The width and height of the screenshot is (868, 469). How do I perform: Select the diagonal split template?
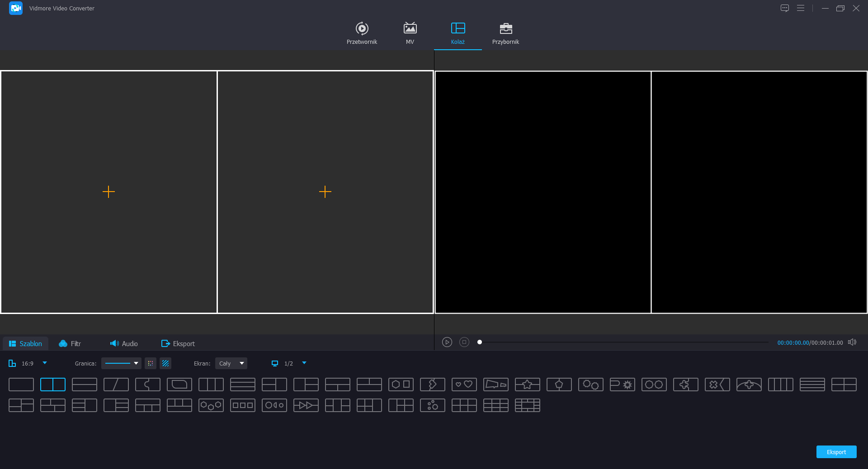[116, 385]
